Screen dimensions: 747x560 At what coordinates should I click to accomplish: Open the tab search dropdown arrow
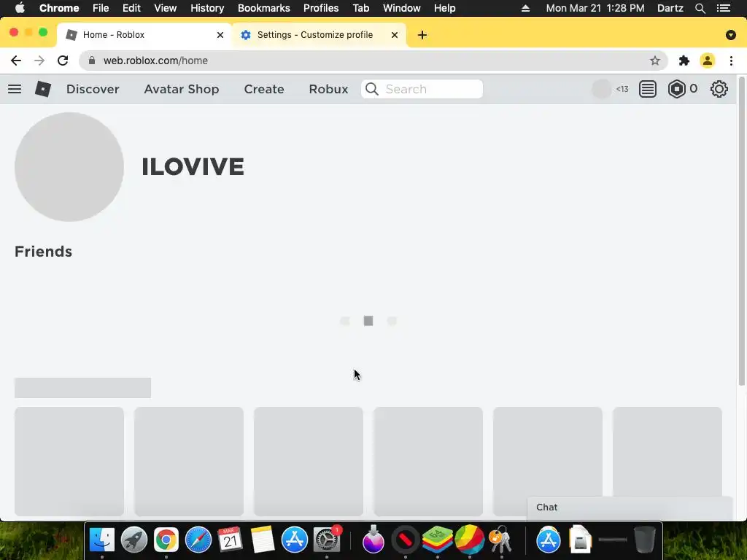coord(731,35)
